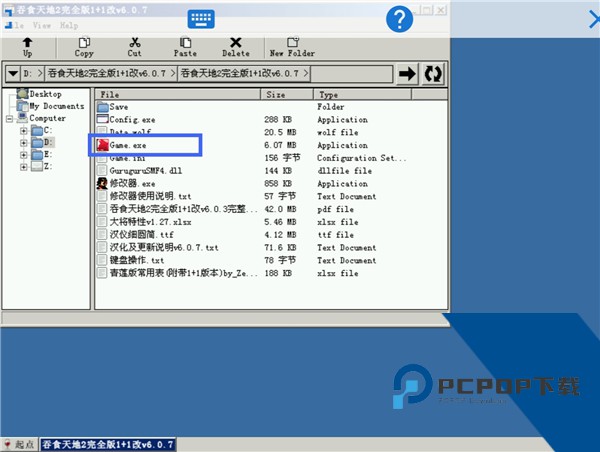The width and height of the screenshot is (600, 452).
Task: Expand the D: drive tree node
Action: (24, 143)
